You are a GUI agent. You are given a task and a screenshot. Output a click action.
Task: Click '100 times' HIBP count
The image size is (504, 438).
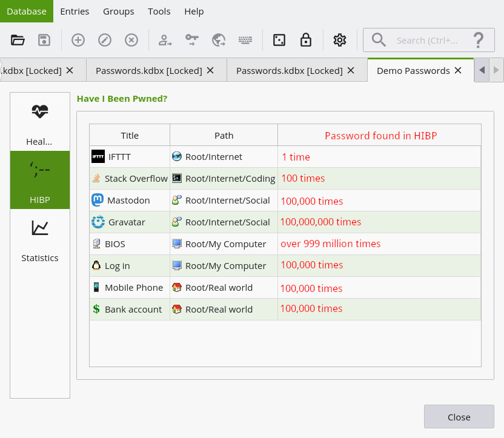coord(303,178)
